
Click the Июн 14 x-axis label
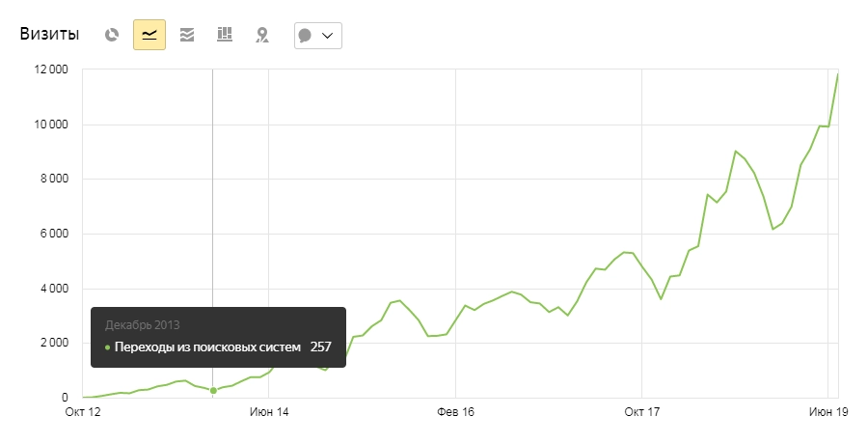(x=268, y=412)
